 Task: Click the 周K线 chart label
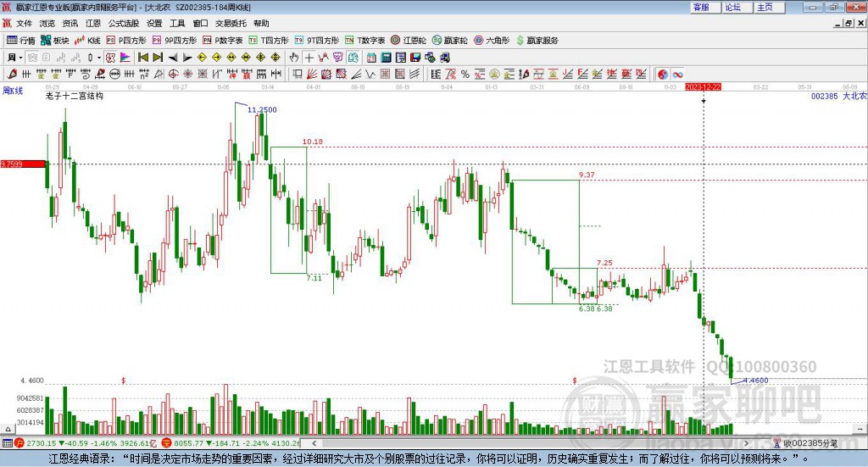click(x=13, y=91)
